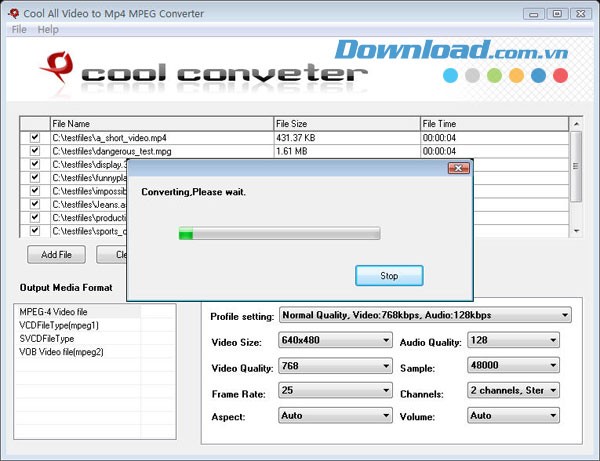Click the orange circle in the banner
The image size is (600, 461).
[x=517, y=76]
